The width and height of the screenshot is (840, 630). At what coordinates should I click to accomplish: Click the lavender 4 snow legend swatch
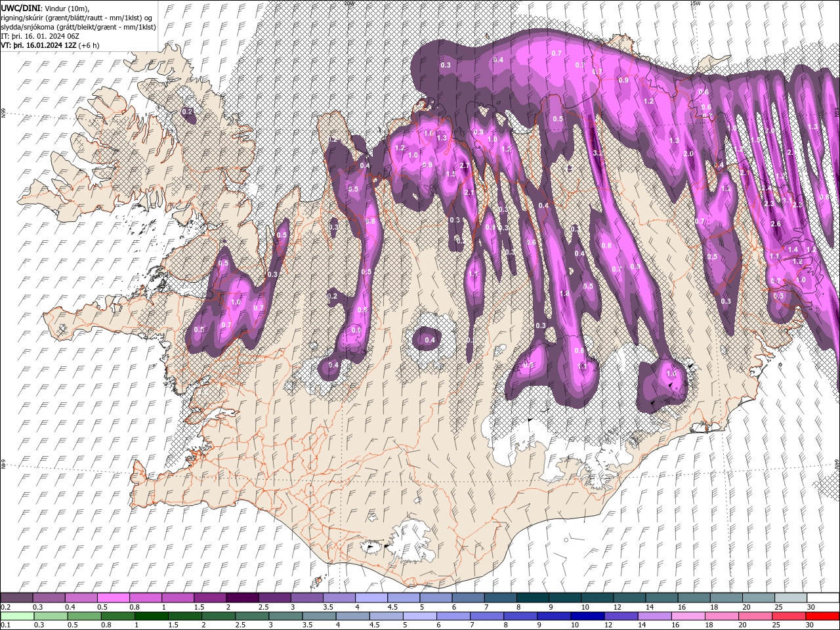click(x=370, y=598)
